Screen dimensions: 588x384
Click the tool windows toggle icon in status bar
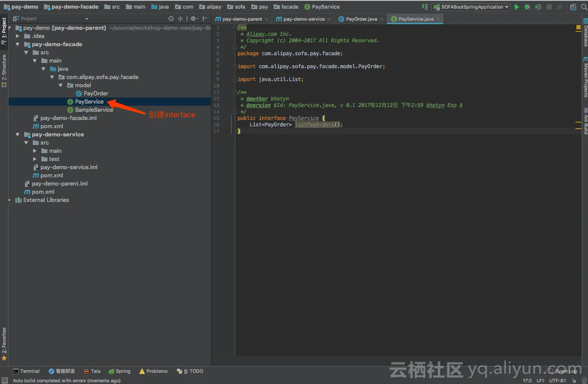pos(4,381)
